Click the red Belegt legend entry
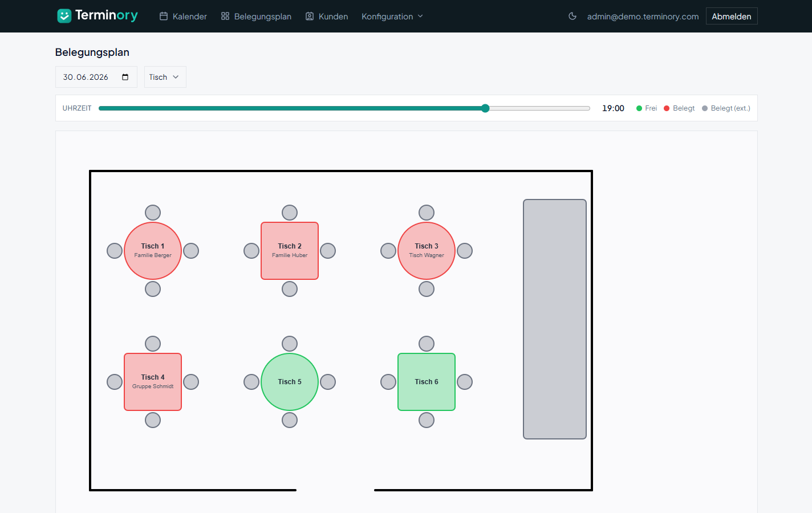 click(x=679, y=108)
